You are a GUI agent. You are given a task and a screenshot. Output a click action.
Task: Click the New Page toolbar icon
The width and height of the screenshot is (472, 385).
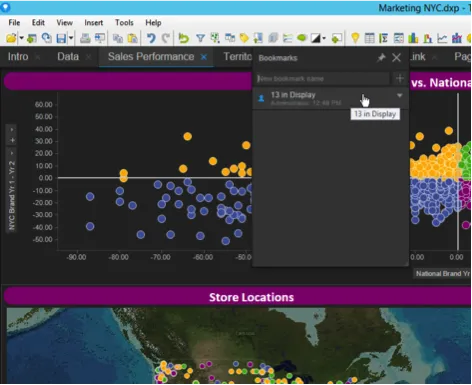pos(337,38)
